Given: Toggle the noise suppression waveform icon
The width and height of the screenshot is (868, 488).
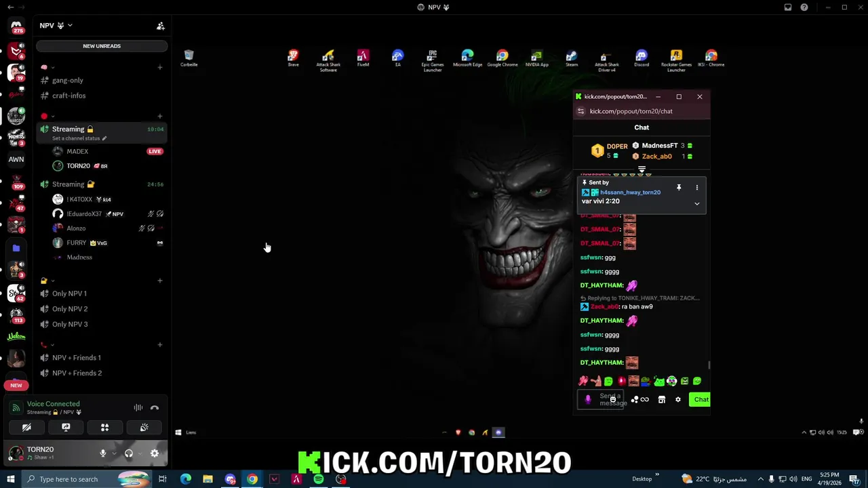Looking at the screenshot, I should click(138, 407).
